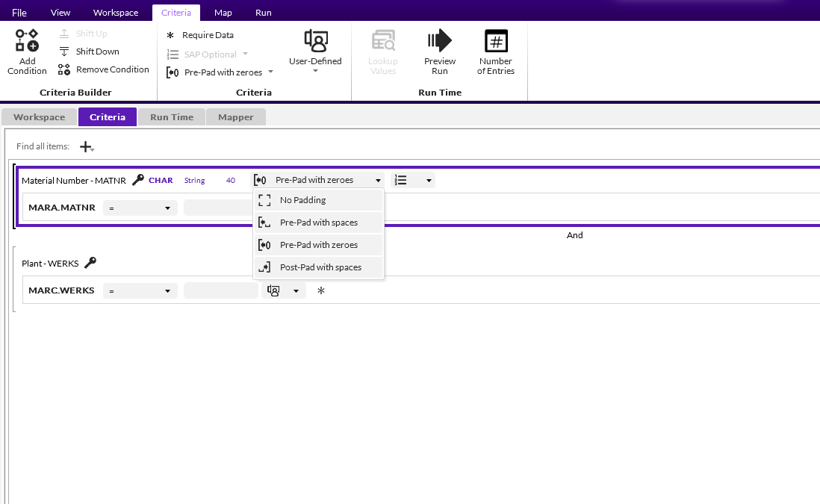
Task: Click the And operator label
Action: pos(575,235)
